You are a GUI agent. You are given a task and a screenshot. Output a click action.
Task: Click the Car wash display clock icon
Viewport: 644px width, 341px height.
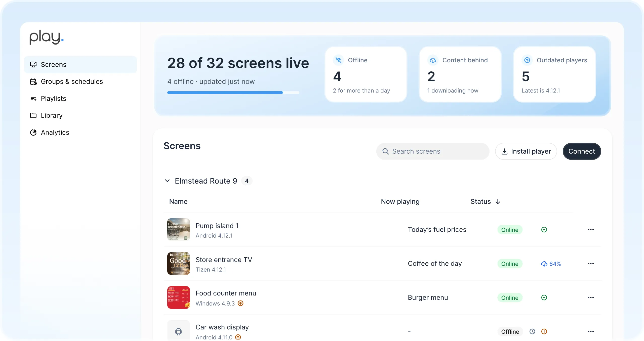click(x=532, y=331)
